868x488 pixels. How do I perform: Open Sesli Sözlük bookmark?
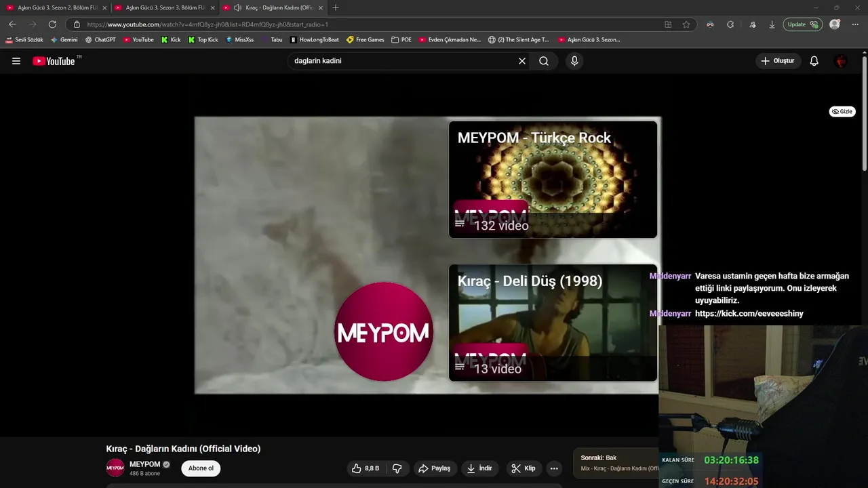24,40
